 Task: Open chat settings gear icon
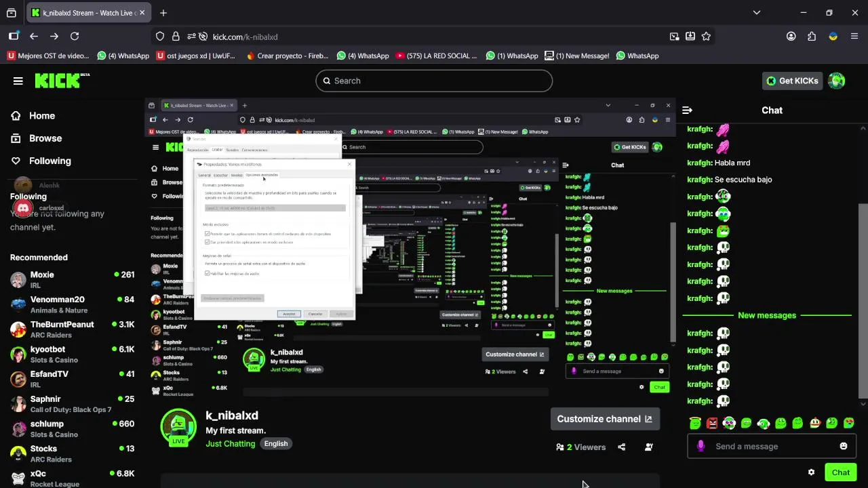coord(811,472)
